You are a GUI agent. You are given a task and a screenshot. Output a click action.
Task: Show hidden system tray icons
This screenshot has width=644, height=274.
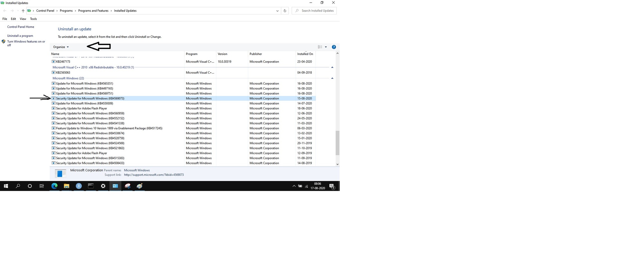coord(294,186)
